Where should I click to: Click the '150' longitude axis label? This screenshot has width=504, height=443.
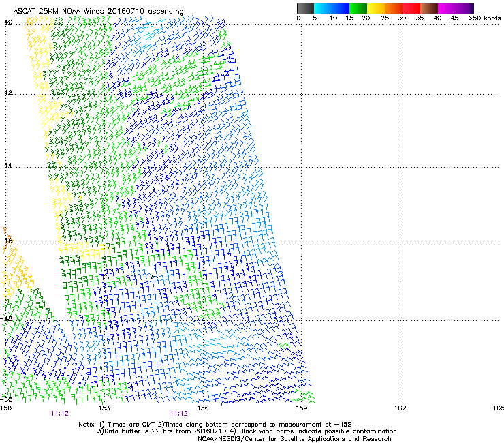(5, 408)
